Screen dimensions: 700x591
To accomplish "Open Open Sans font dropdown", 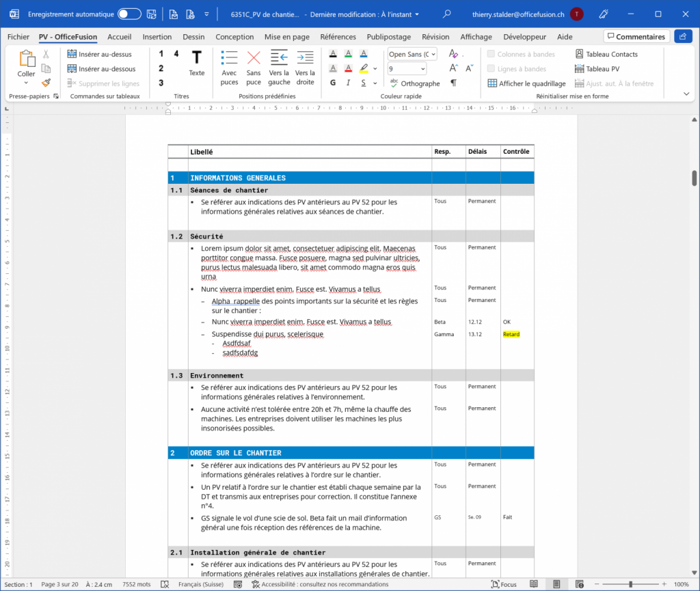I will coord(433,55).
